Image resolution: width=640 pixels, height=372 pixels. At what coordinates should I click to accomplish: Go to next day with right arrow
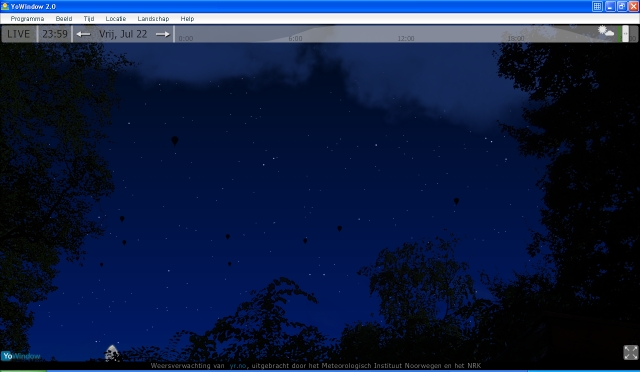point(163,34)
